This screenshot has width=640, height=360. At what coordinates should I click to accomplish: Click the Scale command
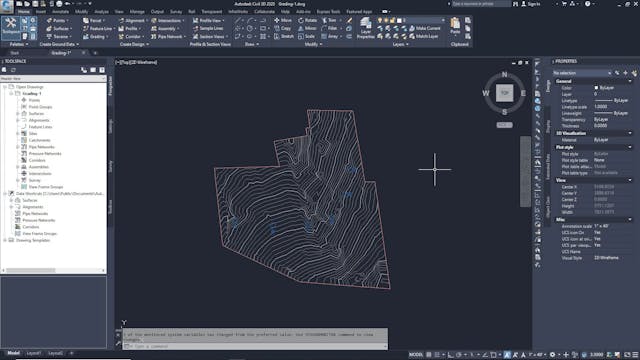[307, 36]
